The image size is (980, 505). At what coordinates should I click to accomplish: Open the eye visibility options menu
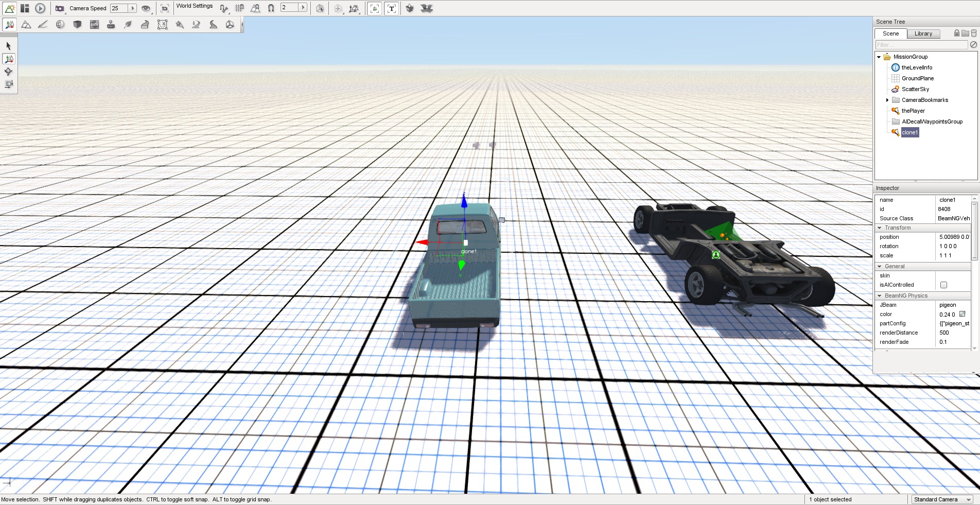click(146, 8)
